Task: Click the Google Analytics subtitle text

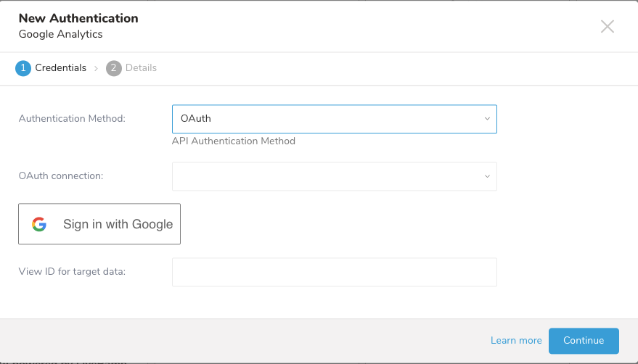Action: click(61, 34)
